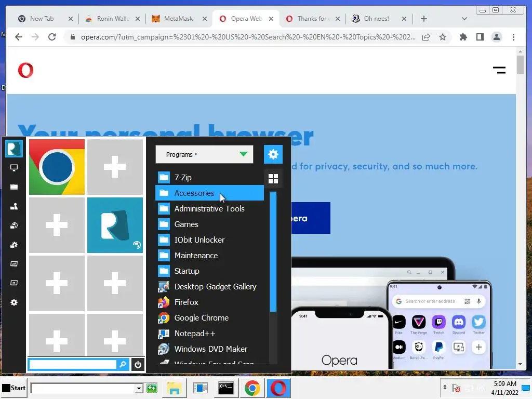Expand the taskbar address dropdown arrow
This screenshot has height=399, width=532.
click(x=139, y=389)
